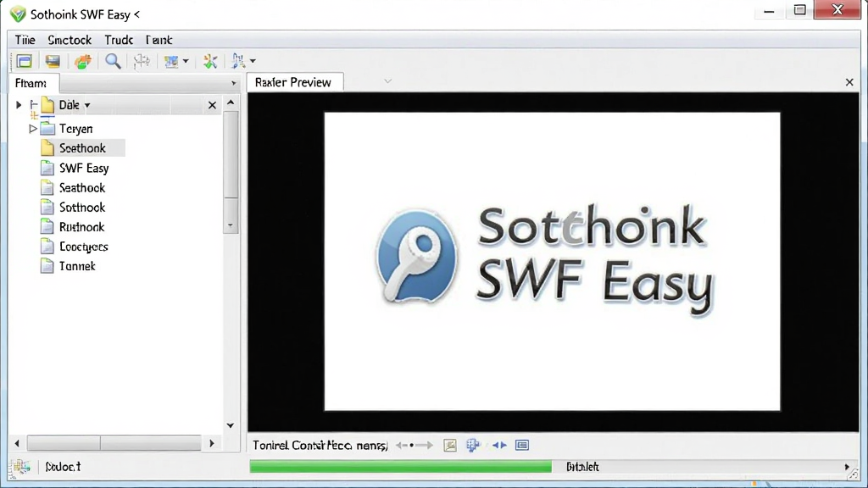
Task: Open the dropdown arrow next to Dale
Action: [87, 105]
